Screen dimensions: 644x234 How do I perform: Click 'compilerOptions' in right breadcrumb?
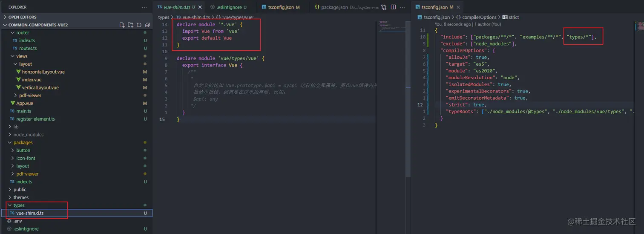(x=480, y=17)
